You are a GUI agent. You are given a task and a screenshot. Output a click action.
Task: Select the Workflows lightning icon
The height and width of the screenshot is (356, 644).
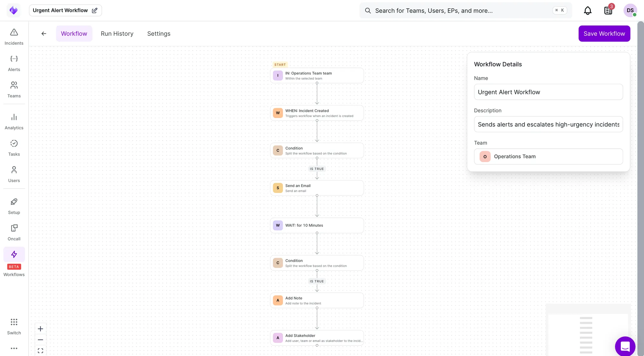pyautogui.click(x=14, y=254)
